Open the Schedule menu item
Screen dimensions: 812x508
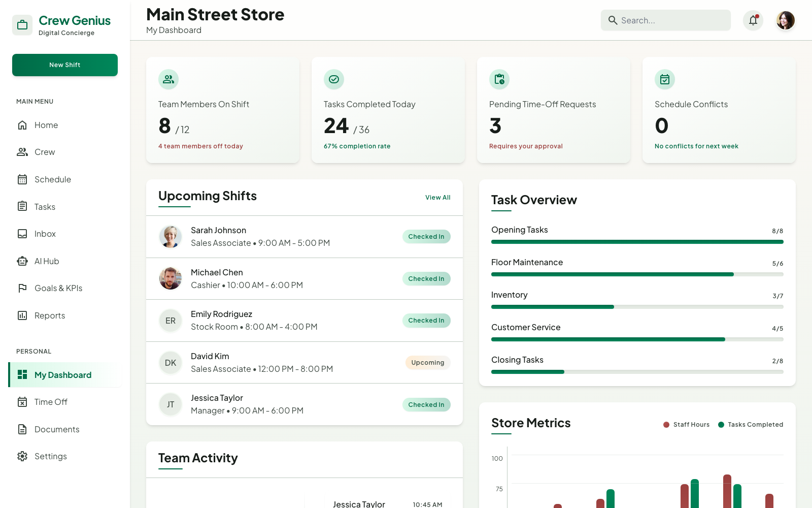(x=65, y=179)
